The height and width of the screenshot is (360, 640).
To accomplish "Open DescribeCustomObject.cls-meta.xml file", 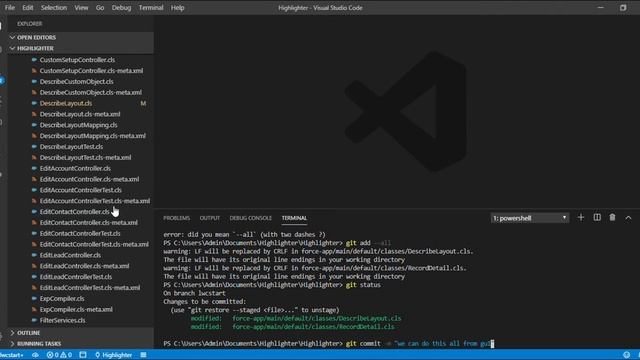I will pyautogui.click(x=91, y=92).
